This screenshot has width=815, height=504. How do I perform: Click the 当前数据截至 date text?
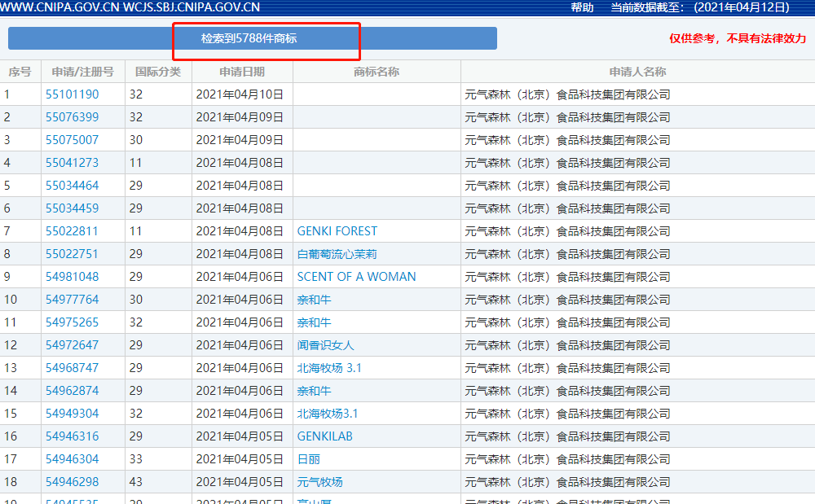(x=699, y=7)
